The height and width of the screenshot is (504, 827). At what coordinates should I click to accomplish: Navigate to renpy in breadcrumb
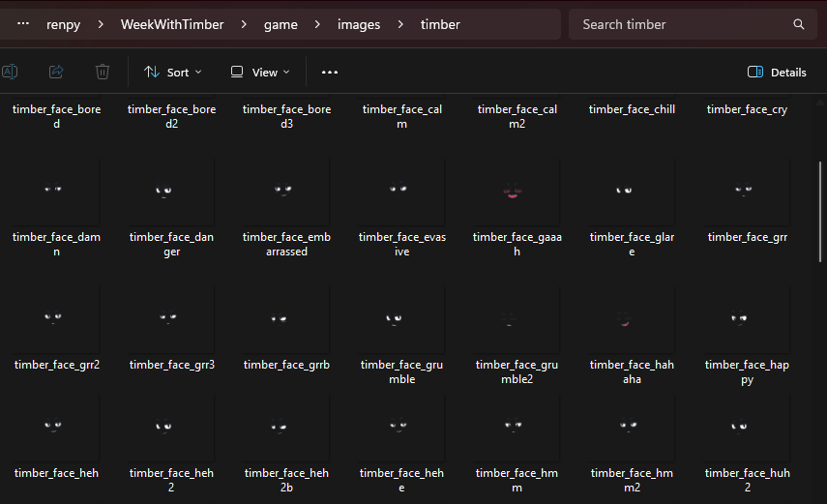[63, 24]
